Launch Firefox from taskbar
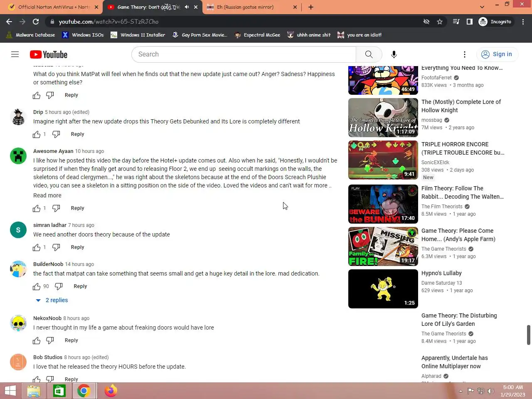This screenshot has width=532, height=399. (x=111, y=391)
